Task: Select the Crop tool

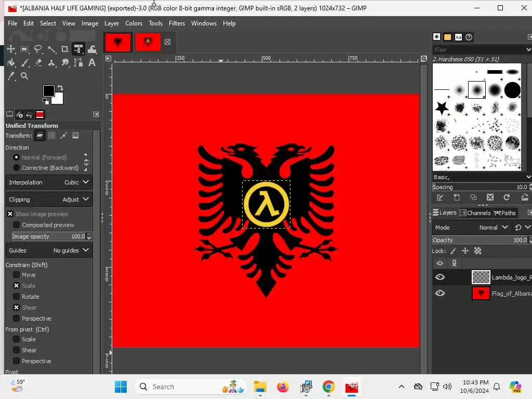Action: click(x=64, y=49)
